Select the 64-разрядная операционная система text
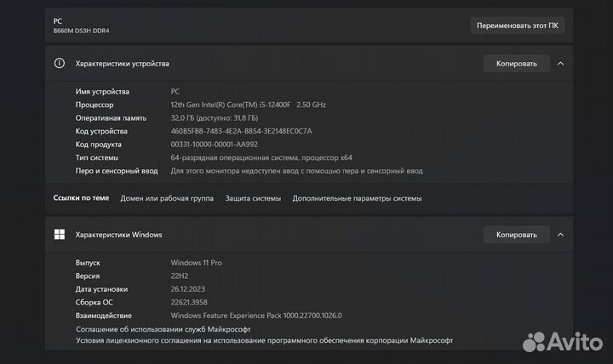Screen dimensions: 613x364 click(261, 157)
